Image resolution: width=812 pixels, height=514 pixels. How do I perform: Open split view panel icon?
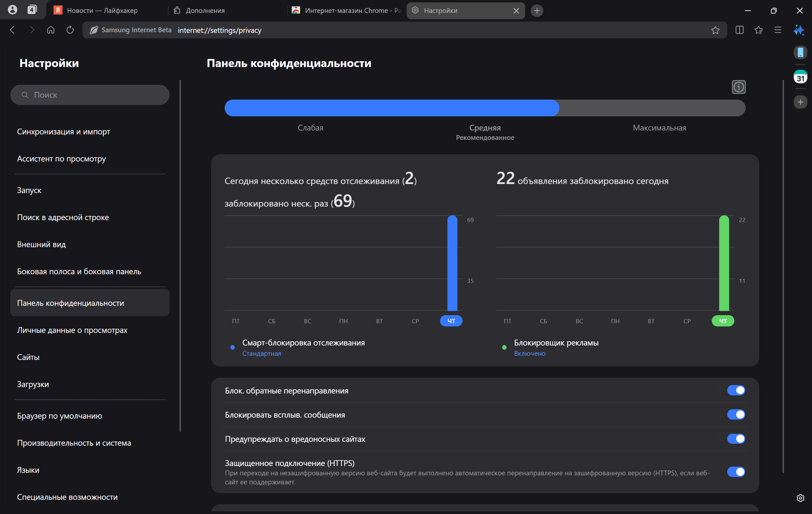[739, 30]
